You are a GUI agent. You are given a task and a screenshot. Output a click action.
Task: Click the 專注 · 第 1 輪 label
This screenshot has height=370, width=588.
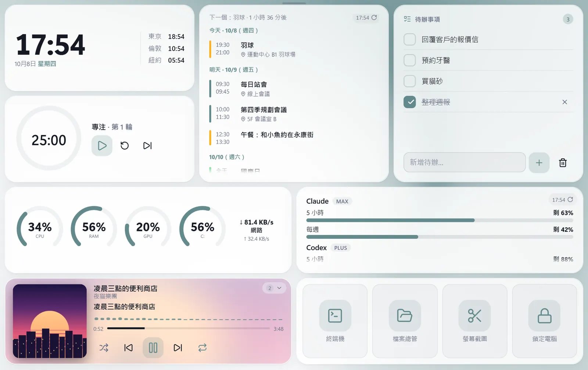coord(112,127)
